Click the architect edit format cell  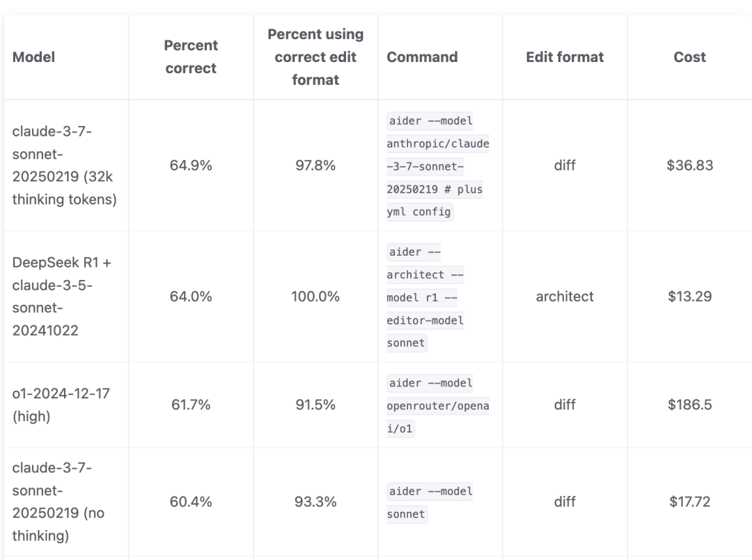(x=565, y=297)
